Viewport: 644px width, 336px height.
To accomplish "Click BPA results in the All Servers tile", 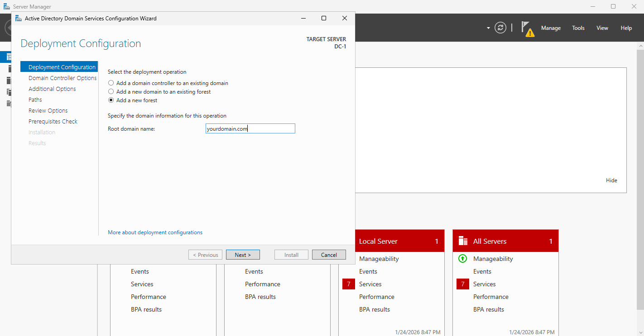I will coord(489,309).
